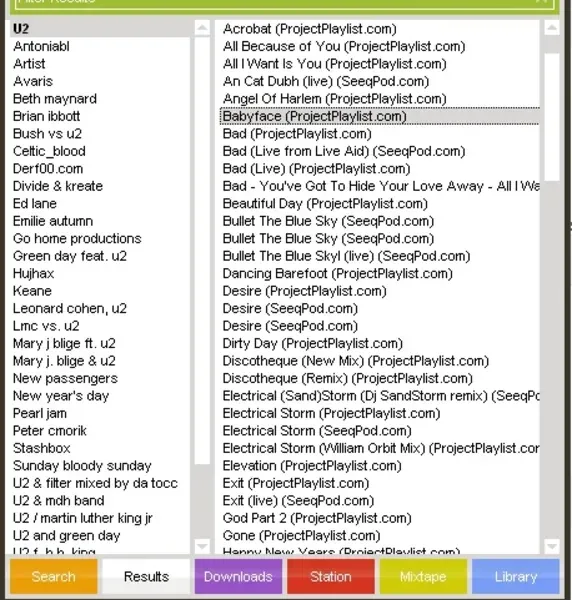The image size is (572, 600).
Task: Select Dancing Barefoot in song list
Action: click(337, 274)
